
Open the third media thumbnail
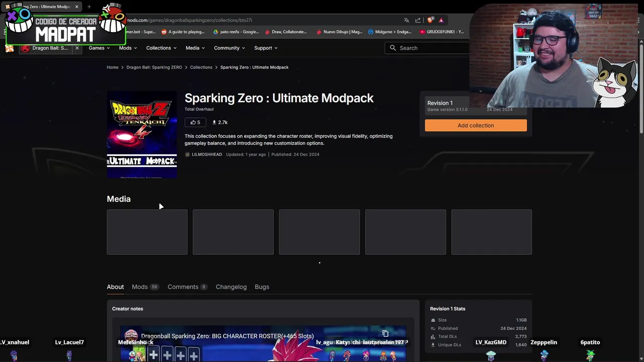tap(319, 232)
